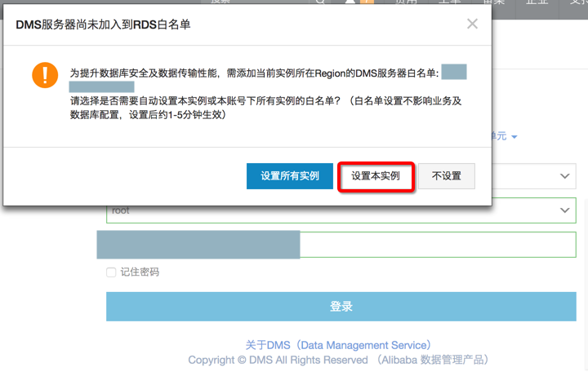Click the orange warning exclamation icon
588x376 pixels.
tap(45, 75)
